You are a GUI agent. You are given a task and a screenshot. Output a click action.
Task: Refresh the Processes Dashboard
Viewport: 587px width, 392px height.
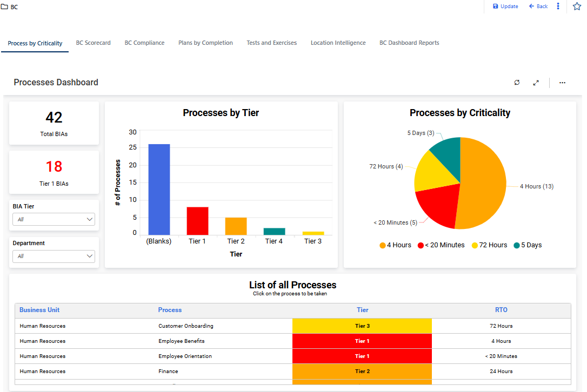pos(517,83)
